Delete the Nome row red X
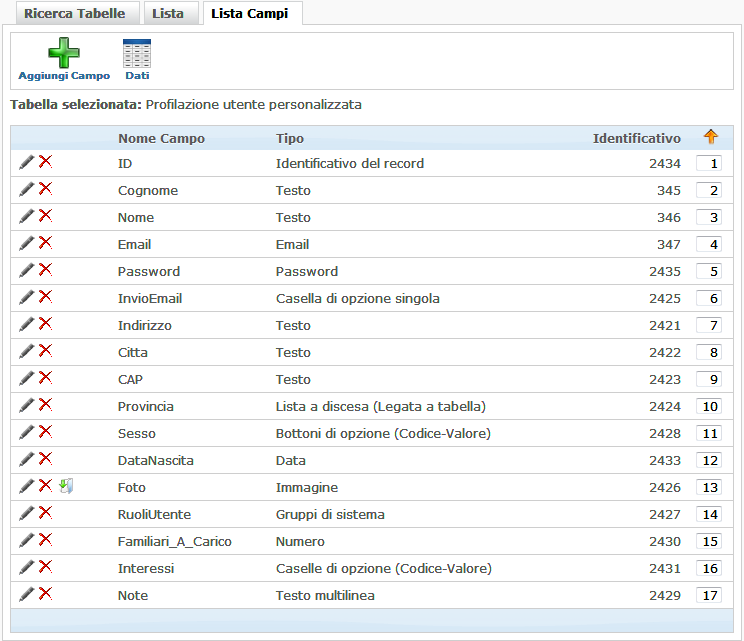The image size is (744, 641). tap(46, 216)
